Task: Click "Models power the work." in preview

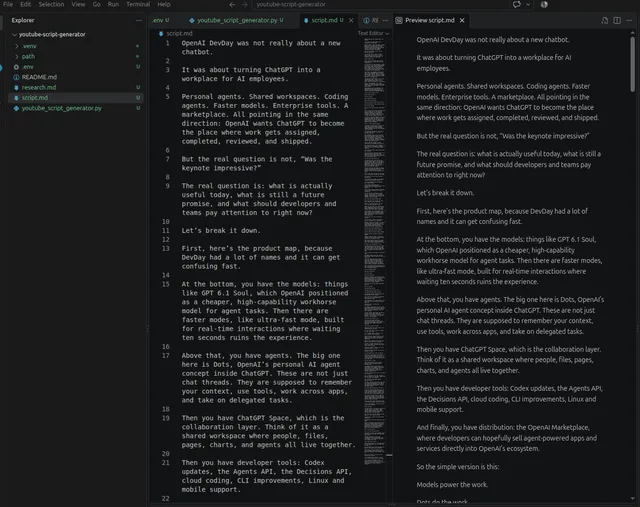Action: [452, 485]
